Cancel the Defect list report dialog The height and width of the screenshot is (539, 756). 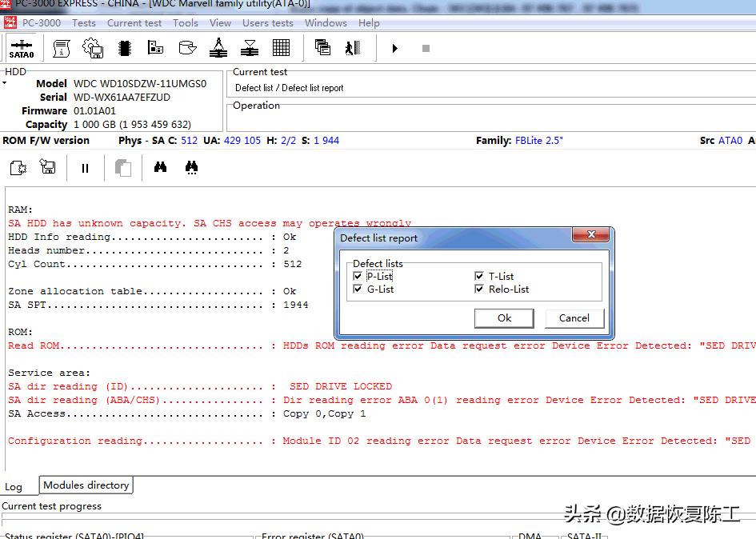click(574, 318)
